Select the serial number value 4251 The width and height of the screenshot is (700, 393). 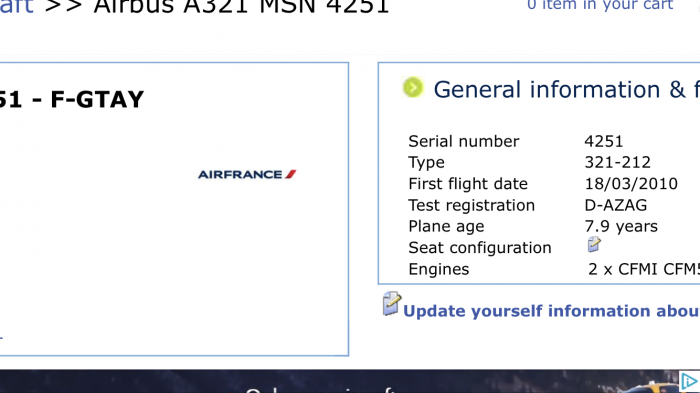604,141
